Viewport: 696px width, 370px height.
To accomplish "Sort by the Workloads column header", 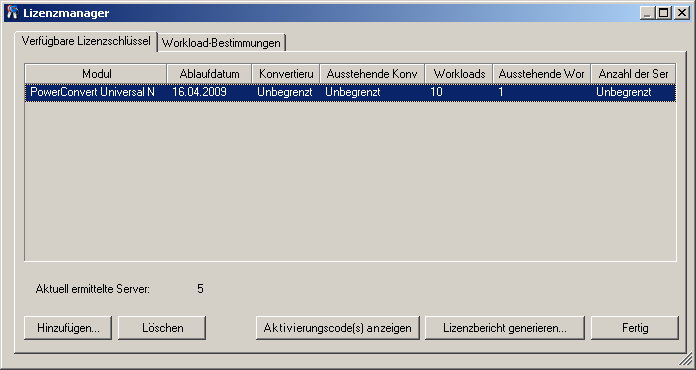I will [x=459, y=74].
